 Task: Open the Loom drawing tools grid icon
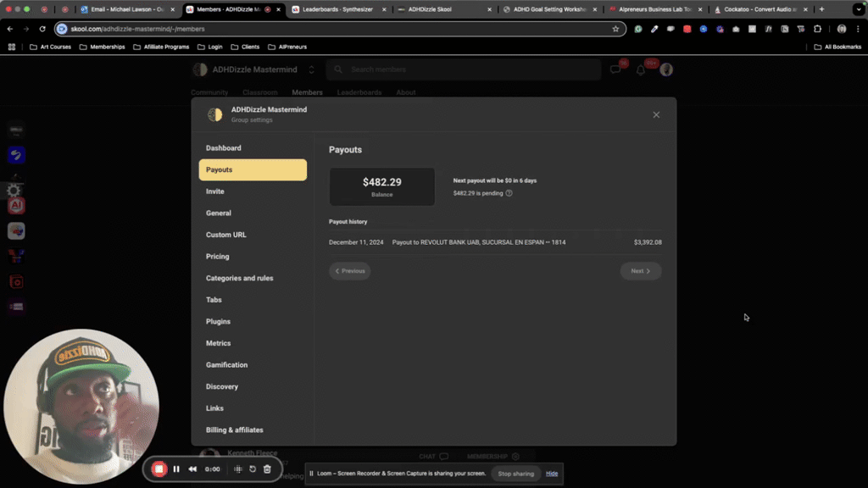237,469
